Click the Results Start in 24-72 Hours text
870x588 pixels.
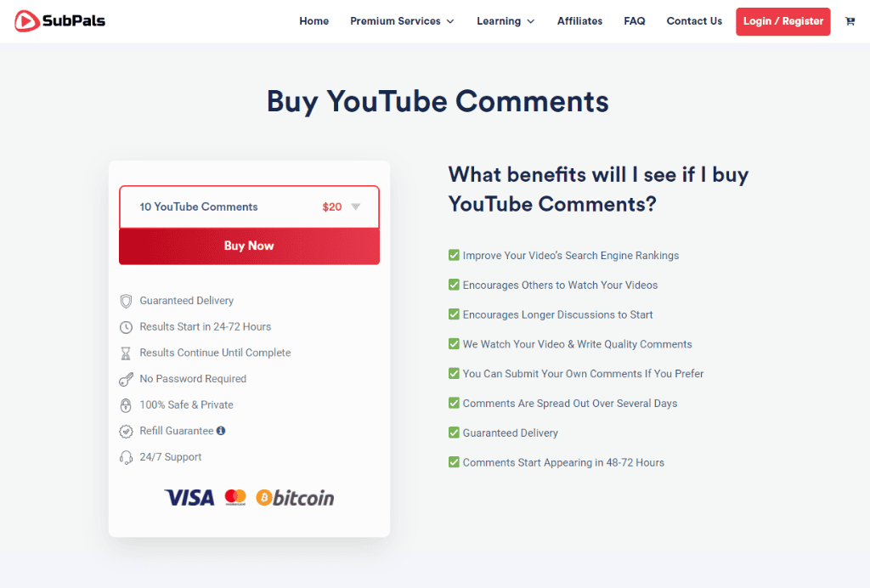point(206,327)
